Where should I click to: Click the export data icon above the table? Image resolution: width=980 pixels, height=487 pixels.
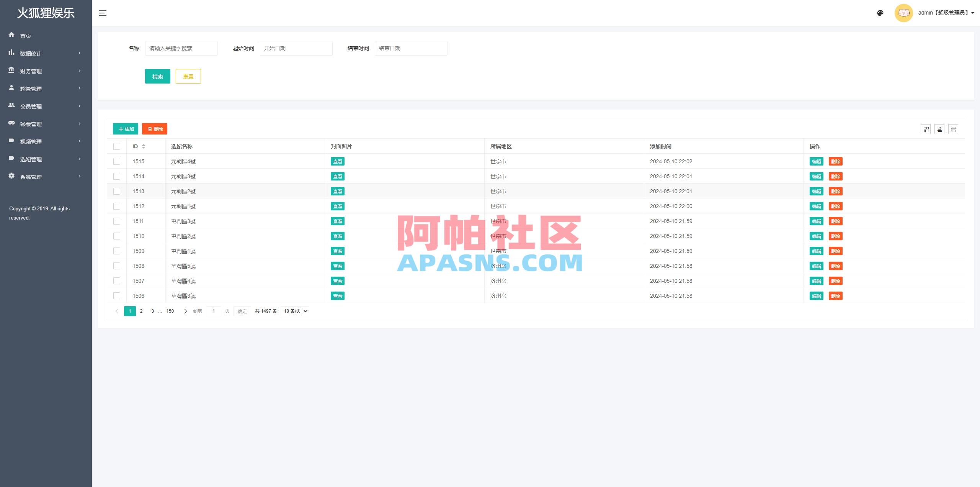tap(939, 129)
